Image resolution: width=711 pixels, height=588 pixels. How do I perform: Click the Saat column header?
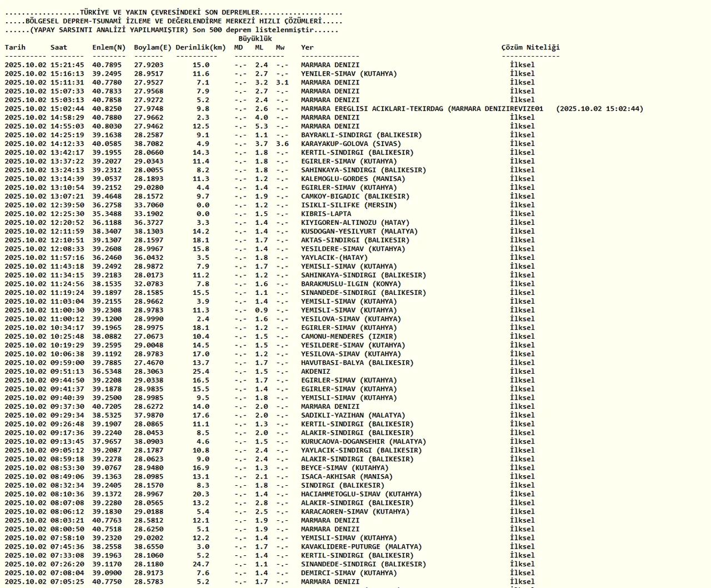point(58,47)
